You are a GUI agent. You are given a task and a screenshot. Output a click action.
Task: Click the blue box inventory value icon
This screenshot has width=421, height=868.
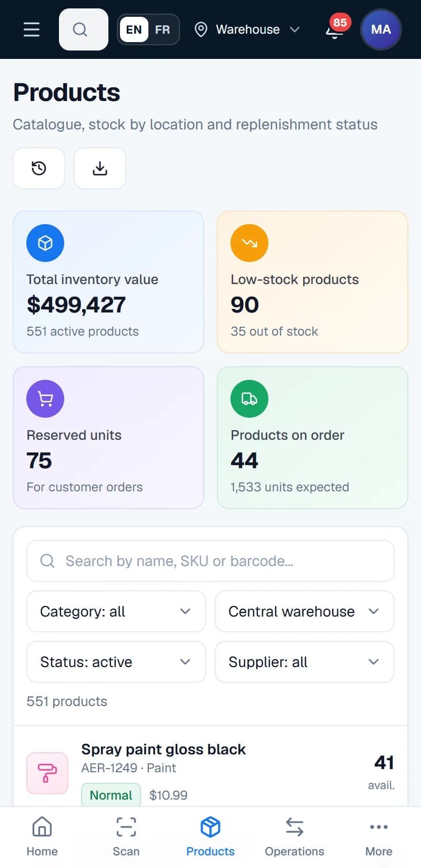click(x=45, y=243)
